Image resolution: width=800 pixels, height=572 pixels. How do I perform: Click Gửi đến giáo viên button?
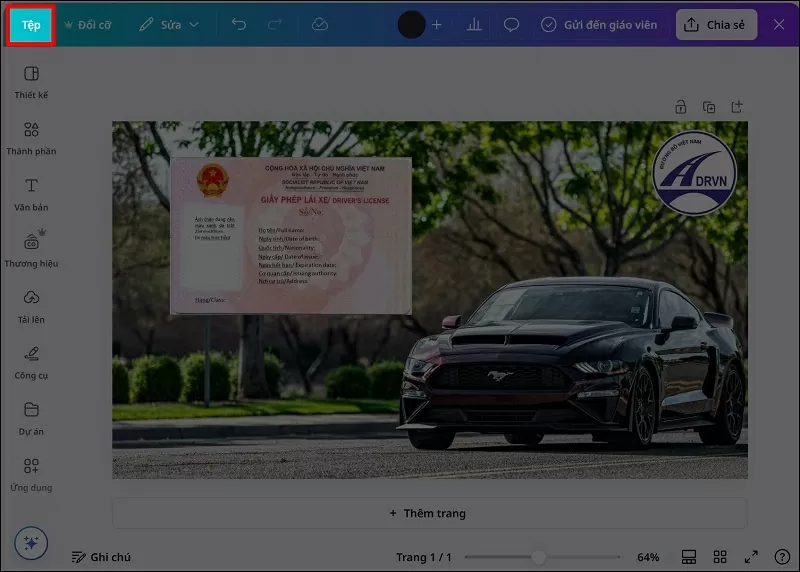point(599,25)
